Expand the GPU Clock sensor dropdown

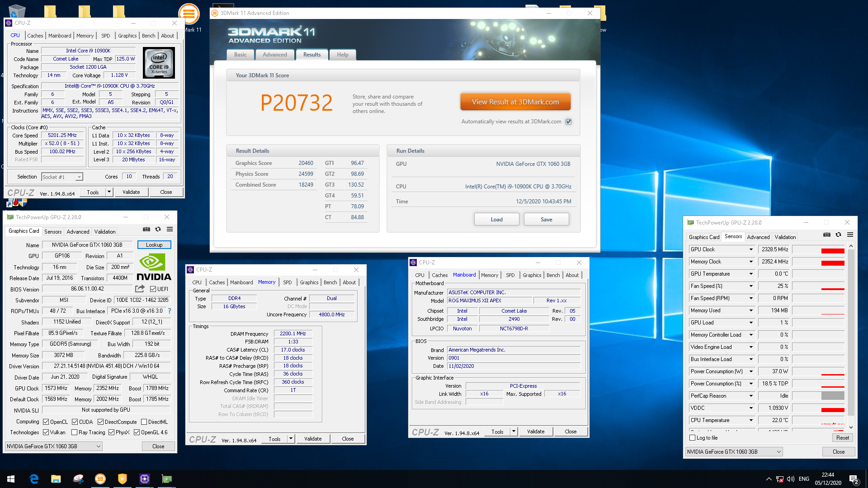click(751, 249)
